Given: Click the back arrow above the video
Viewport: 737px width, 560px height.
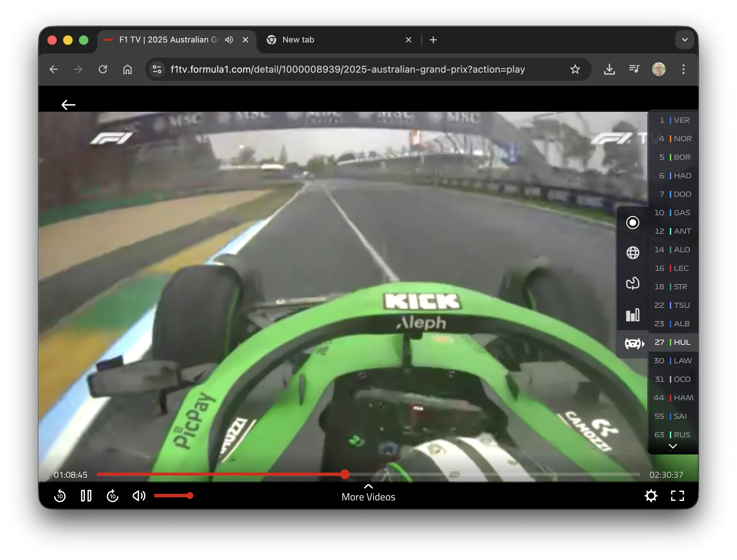Looking at the screenshot, I should pos(68,105).
